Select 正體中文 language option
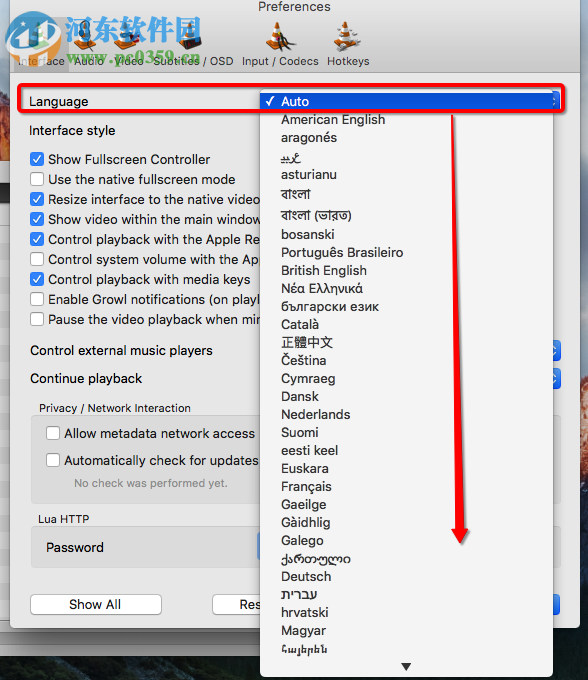This screenshot has height=680, width=588. tap(406, 342)
